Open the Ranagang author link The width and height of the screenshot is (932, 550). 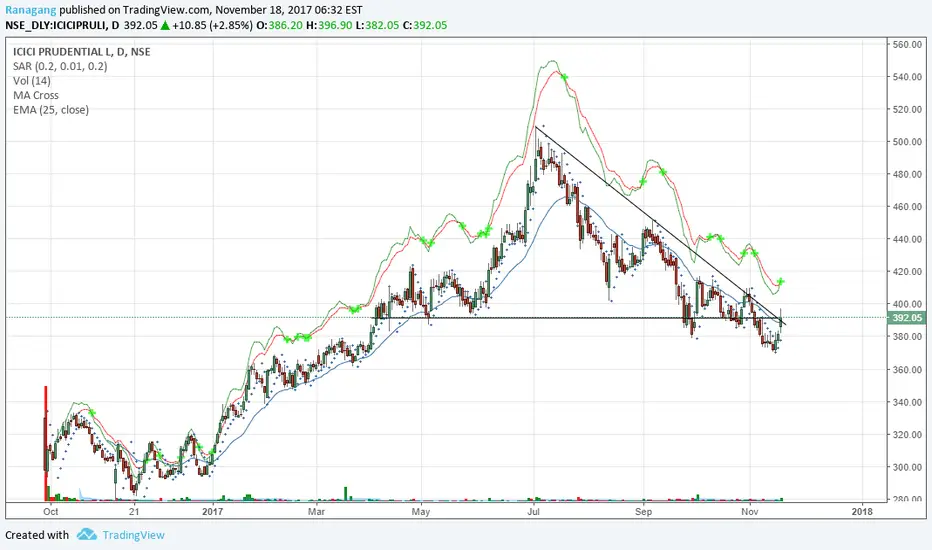pos(31,10)
